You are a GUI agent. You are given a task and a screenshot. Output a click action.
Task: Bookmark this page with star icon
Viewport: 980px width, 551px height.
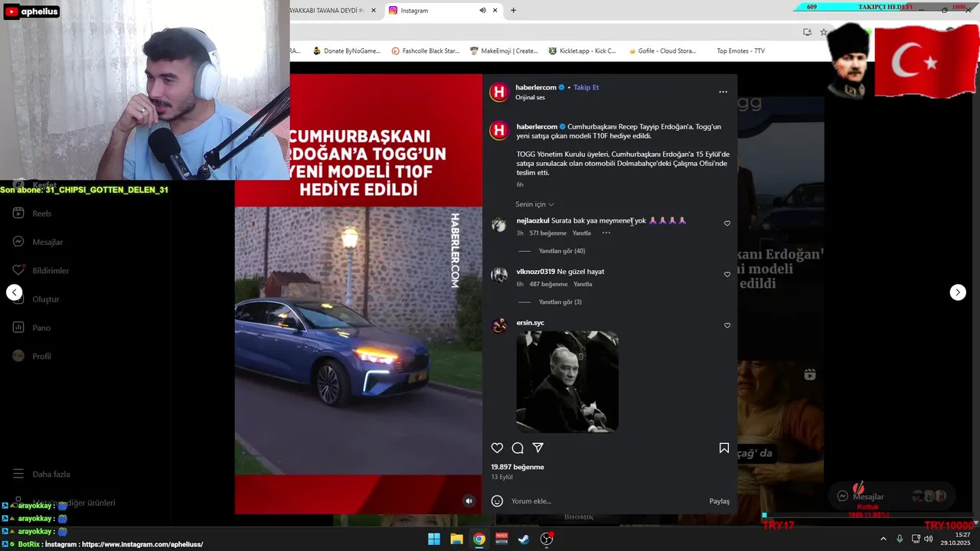[823, 32]
